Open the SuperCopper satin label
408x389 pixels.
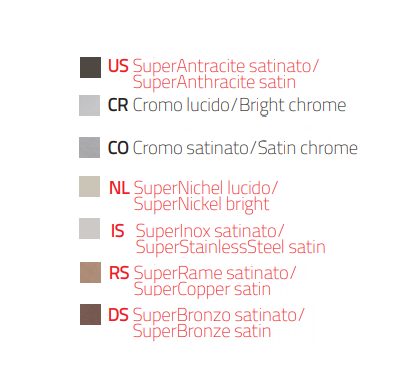click(202, 289)
